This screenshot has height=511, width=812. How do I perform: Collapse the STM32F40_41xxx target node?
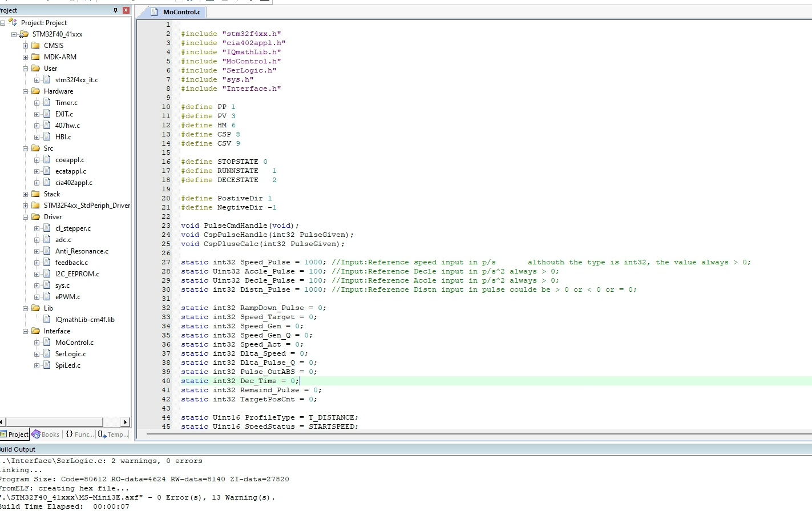tap(14, 34)
